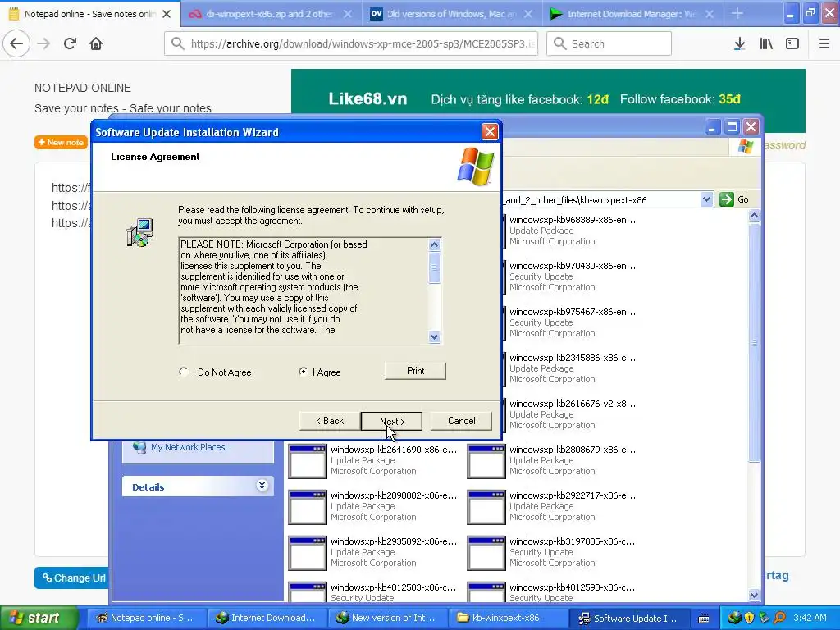
Task: Go Back in the installation wizard
Action: coord(330,421)
